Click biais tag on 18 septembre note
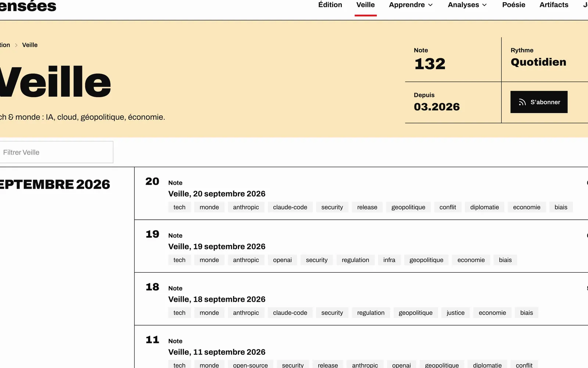The height and width of the screenshot is (368, 588). coord(526,312)
